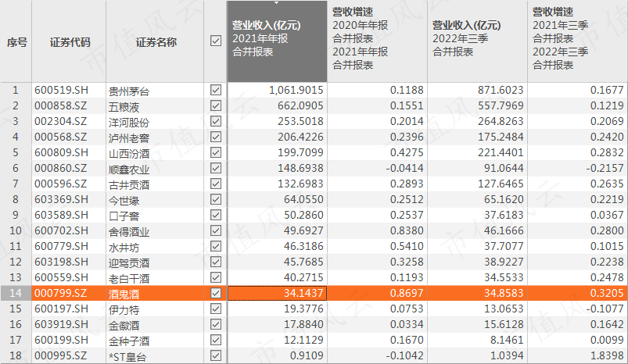
Task: Select the 酒鬼酒 name cell
Action: (155, 293)
